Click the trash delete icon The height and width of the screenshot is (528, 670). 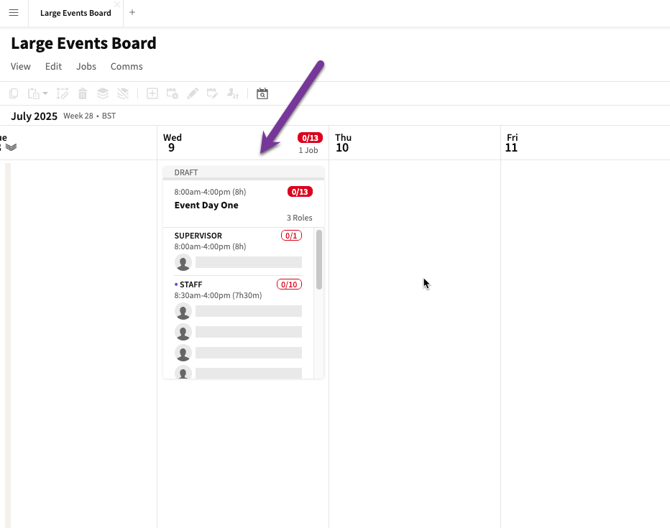click(x=83, y=94)
